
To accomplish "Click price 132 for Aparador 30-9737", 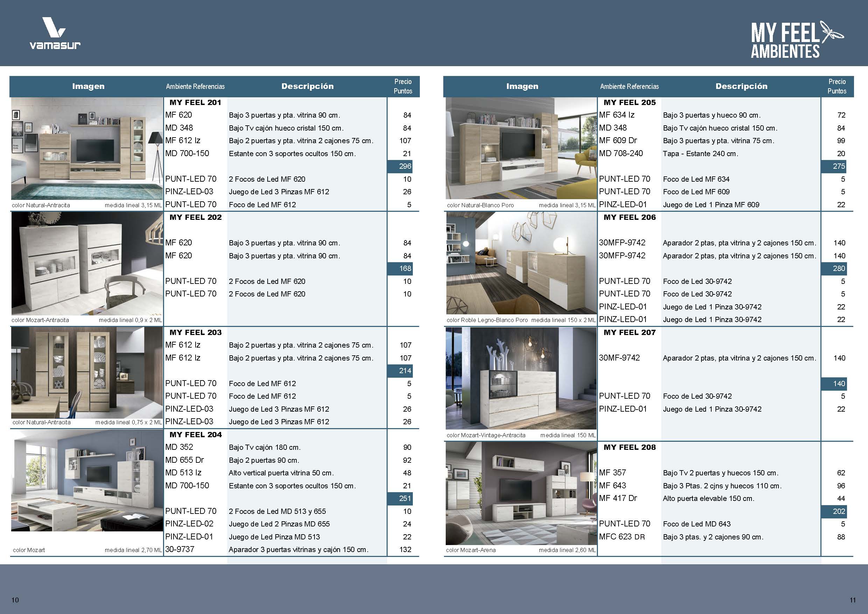I will [x=405, y=549].
